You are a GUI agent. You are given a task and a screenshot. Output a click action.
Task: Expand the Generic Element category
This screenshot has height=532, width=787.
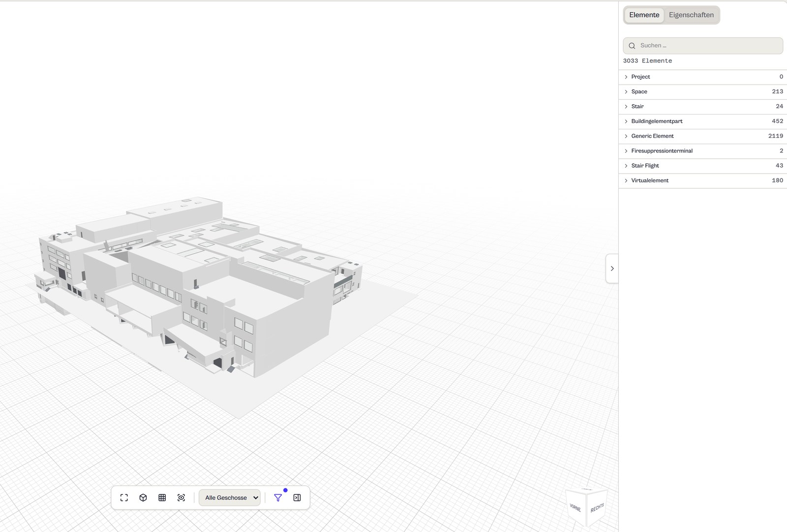pyautogui.click(x=703, y=136)
